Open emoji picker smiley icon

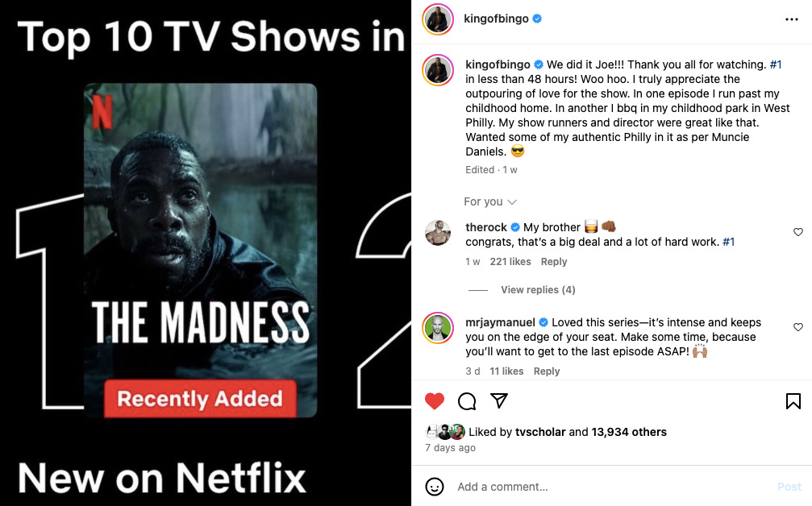(x=435, y=487)
